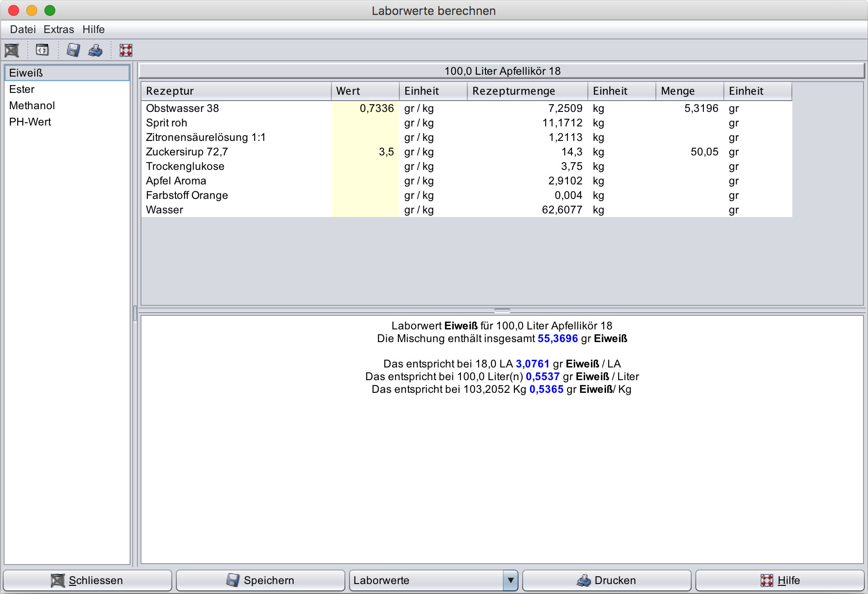Select PH-Wert in the lab value list
The height and width of the screenshot is (594, 868).
(30, 122)
